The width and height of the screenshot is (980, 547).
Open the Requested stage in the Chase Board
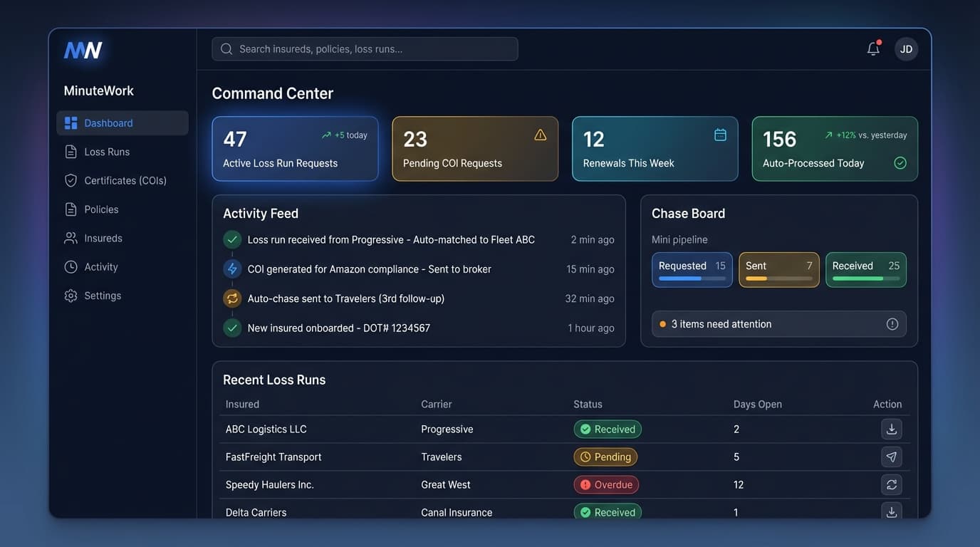tap(692, 269)
